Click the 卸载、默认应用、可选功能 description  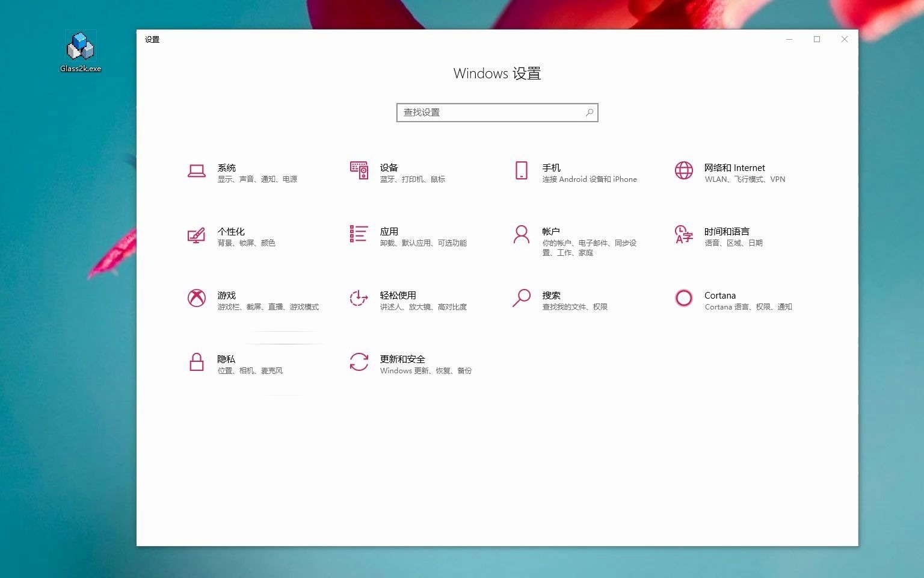point(423,243)
